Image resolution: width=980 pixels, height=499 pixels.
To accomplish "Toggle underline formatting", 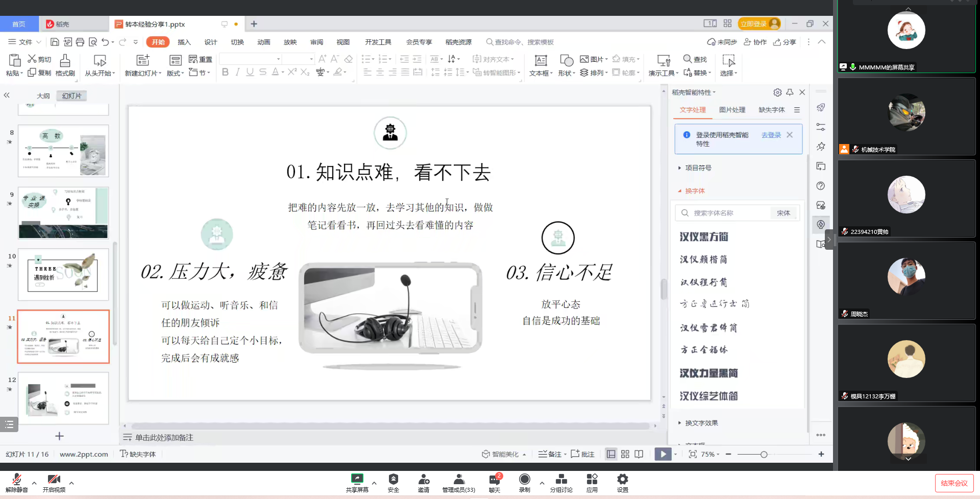I will click(250, 72).
